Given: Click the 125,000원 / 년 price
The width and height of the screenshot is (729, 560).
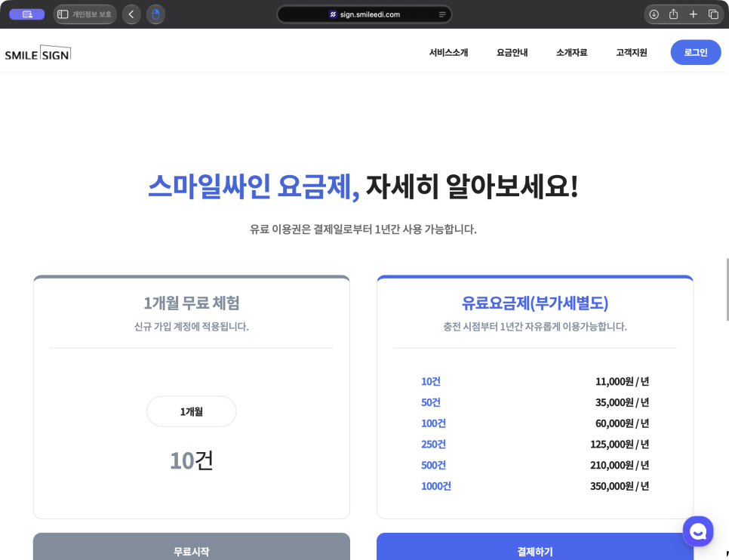Looking at the screenshot, I should coord(620,445).
